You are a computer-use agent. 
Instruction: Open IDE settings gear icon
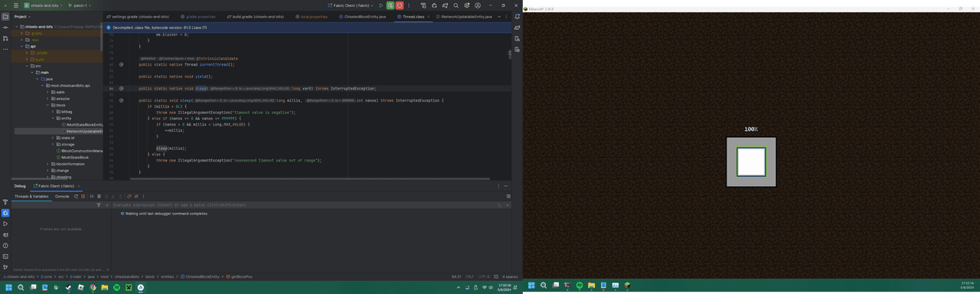pyautogui.click(x=467, y=5)
